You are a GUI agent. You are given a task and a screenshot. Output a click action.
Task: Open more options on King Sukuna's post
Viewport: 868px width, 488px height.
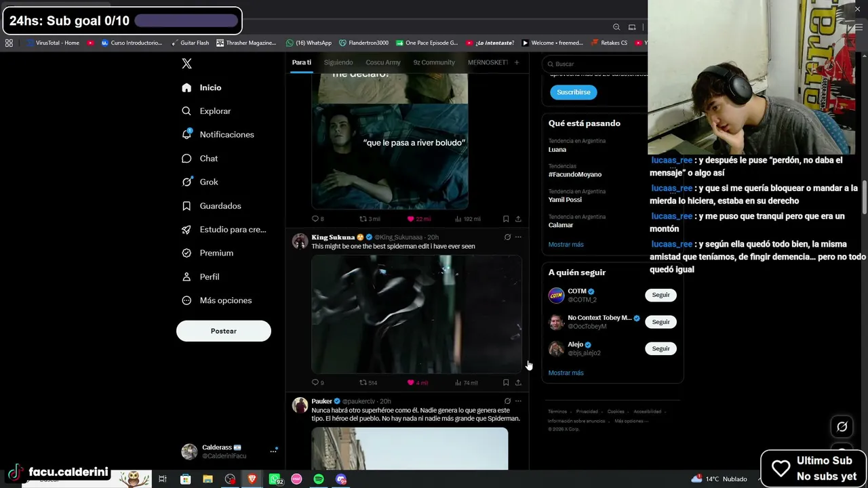518,237
